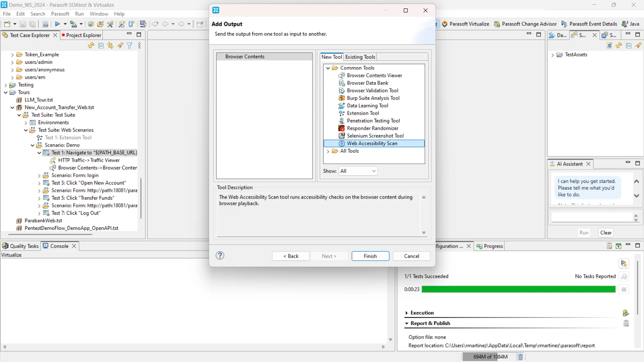Click the New wizard icon in main toolbar
Viewport: 644px width, 362px height.
[x=7, y=24]
